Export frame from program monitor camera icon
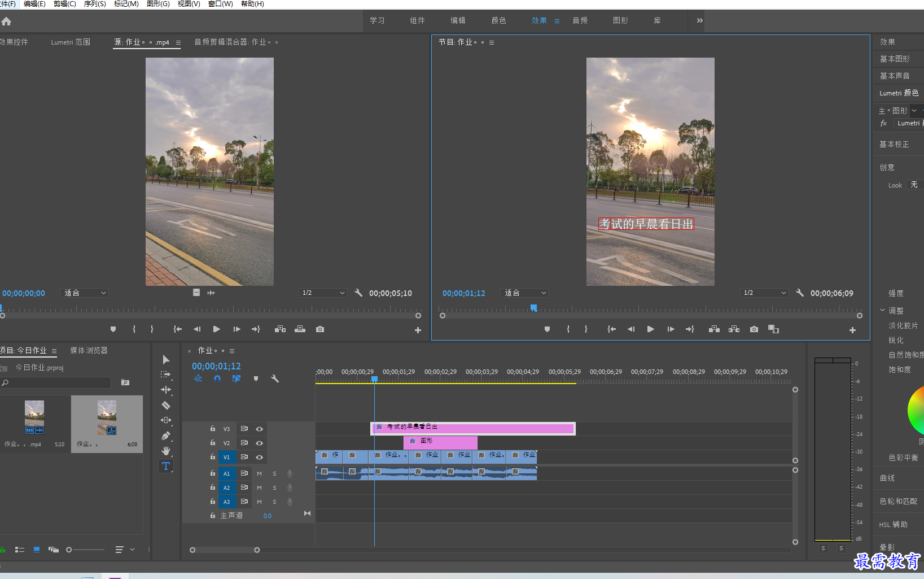 point(754,329)
